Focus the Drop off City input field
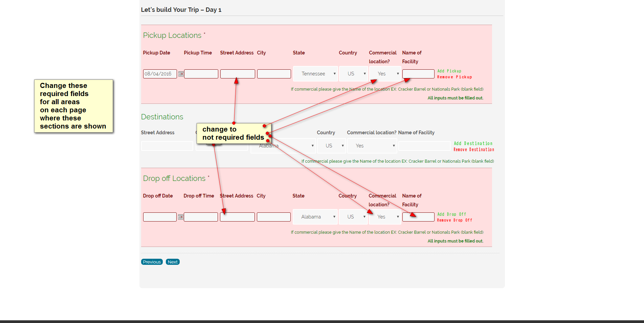Viewport: 644px width, 323px height. coord(274,217)
